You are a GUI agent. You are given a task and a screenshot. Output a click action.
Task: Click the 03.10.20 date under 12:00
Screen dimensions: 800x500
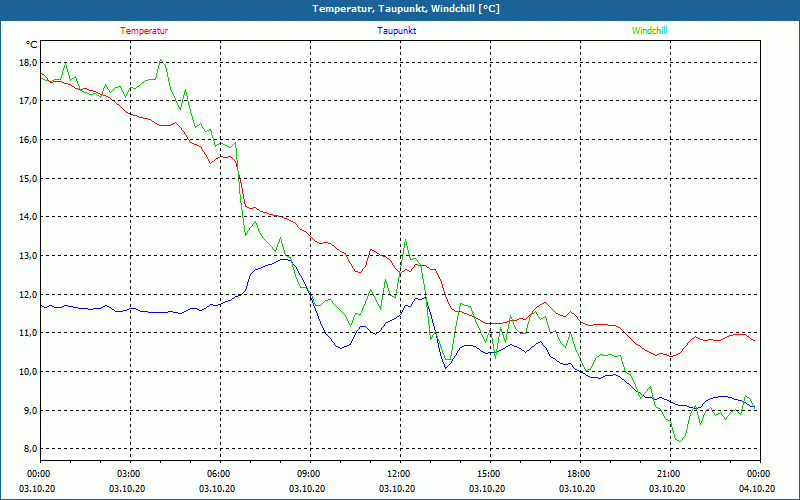coord(397,488)
